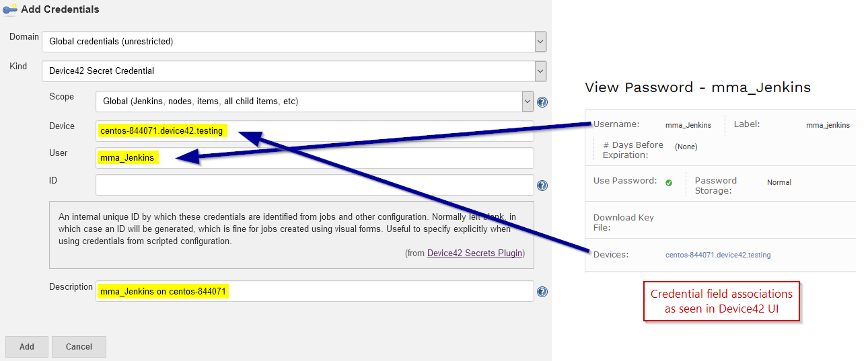The width and height of the screenshot is (868, 361).
Task: Click the green check beside Use Password
Action: coord(669,182)
